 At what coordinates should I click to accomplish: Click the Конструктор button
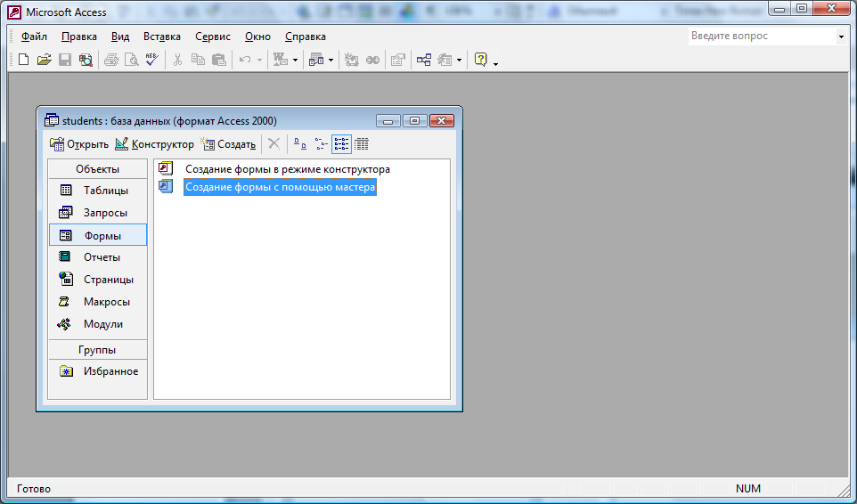point(155,144)
